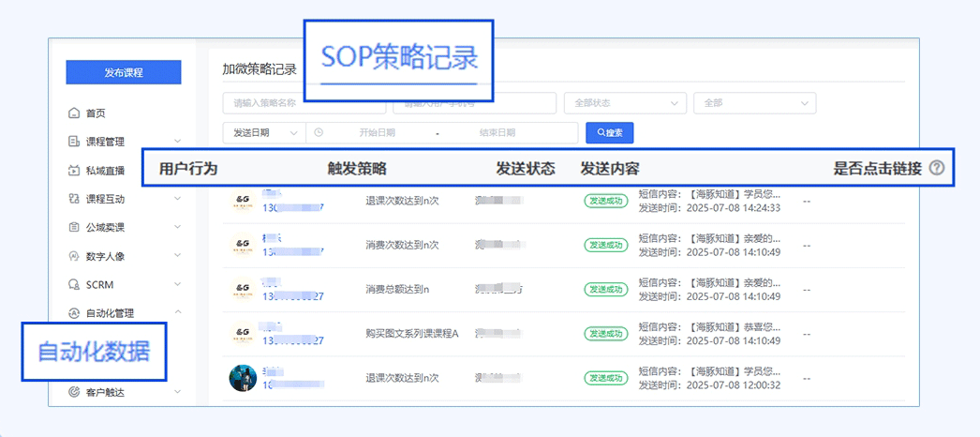Screen dimensions: 980x437
Task: Expand the SCRM chevron
Action: coord(177,284)
